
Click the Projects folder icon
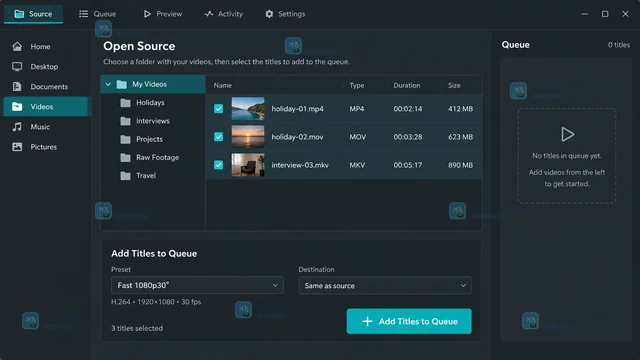pos(126,139)
